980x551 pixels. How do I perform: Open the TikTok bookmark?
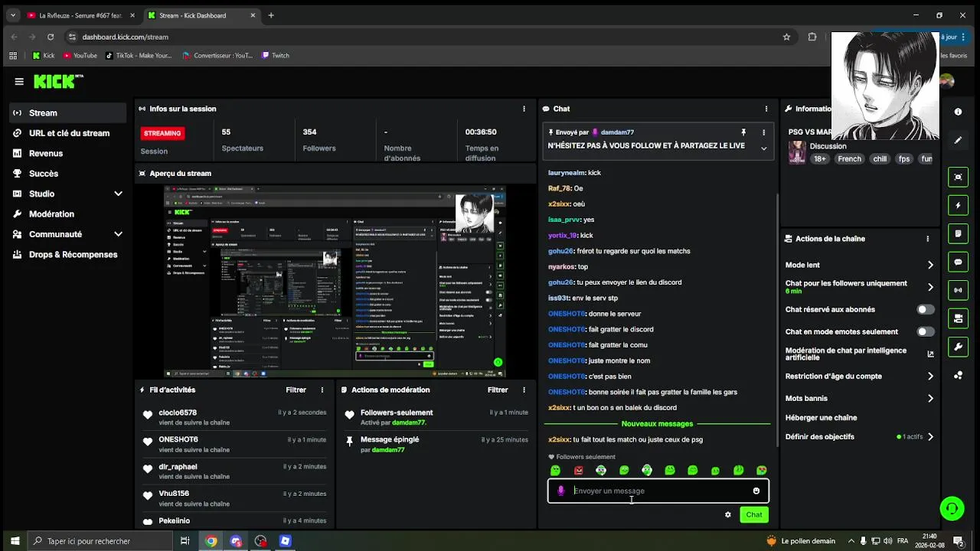coord(139,55)
